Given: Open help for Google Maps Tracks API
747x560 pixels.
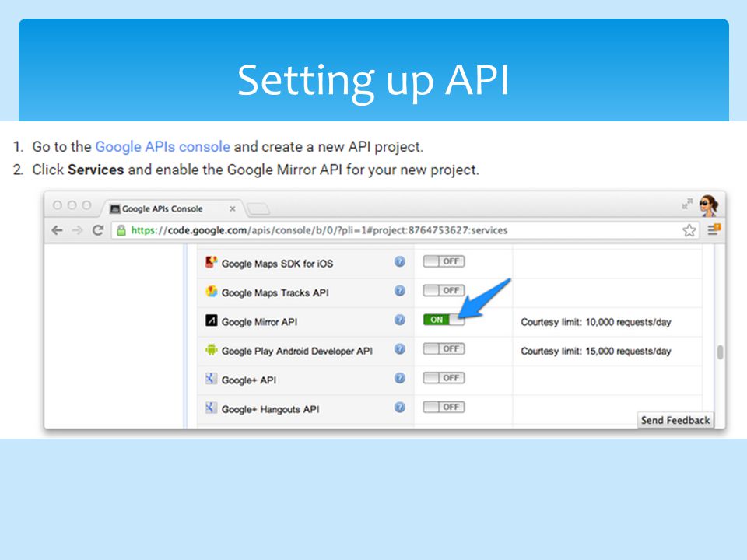Looking at the screenshot, I should click(400, 290).
